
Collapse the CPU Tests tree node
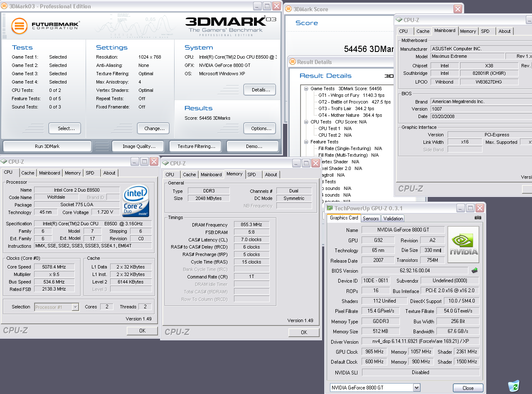point(306,122)
